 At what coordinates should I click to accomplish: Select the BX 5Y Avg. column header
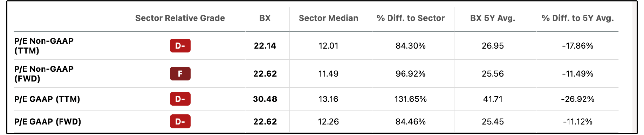[x=493, y=18]
